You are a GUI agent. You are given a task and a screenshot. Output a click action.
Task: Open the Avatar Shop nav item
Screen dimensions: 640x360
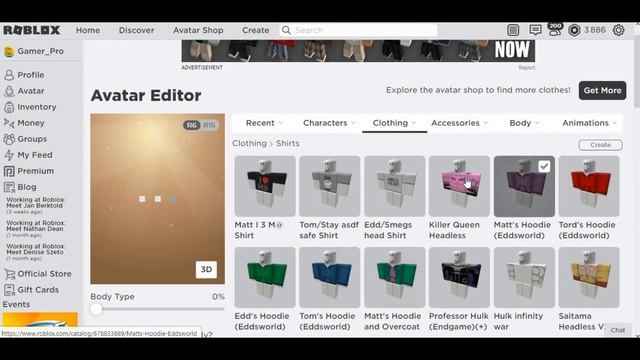click(x=198, y=30)
